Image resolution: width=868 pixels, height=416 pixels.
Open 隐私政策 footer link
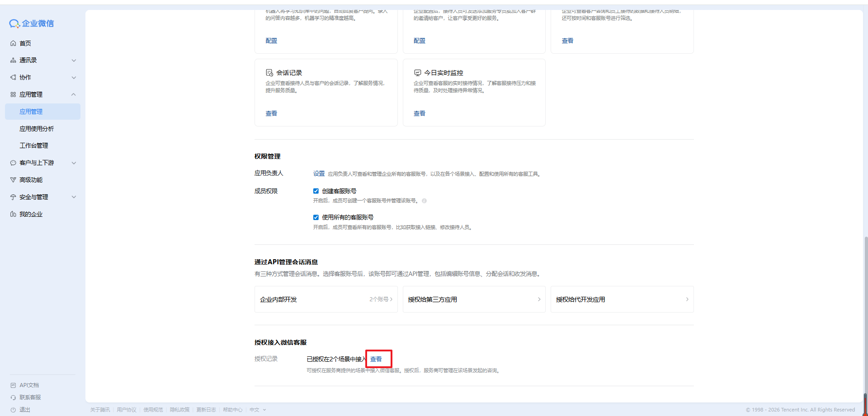[x=179, y=410]
